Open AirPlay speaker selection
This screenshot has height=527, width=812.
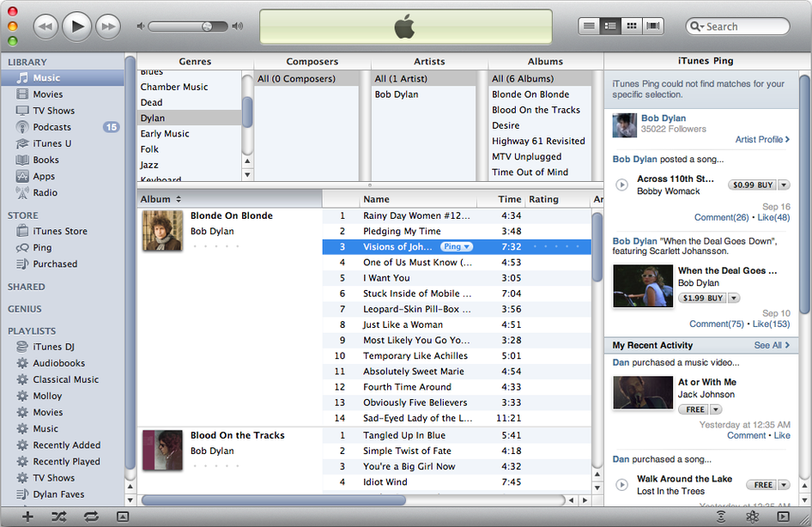tap(722, 517)
